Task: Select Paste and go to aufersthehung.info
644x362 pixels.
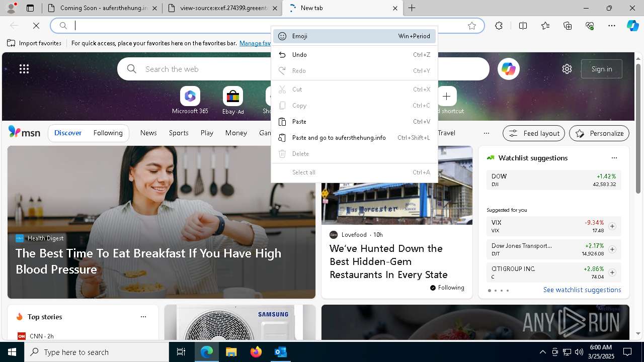Action: click(354, 138)
